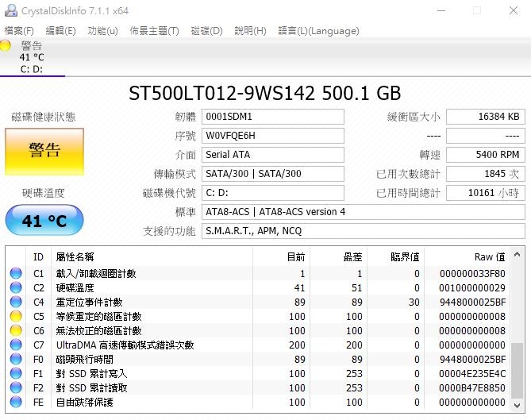The image size is (531, 420).
Task: Click the power on hours field 10161 小時
Action: pos(486,193)
